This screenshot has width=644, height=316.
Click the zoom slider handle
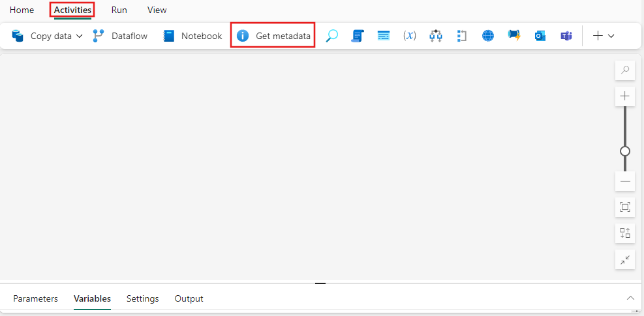tap(625, 151)
